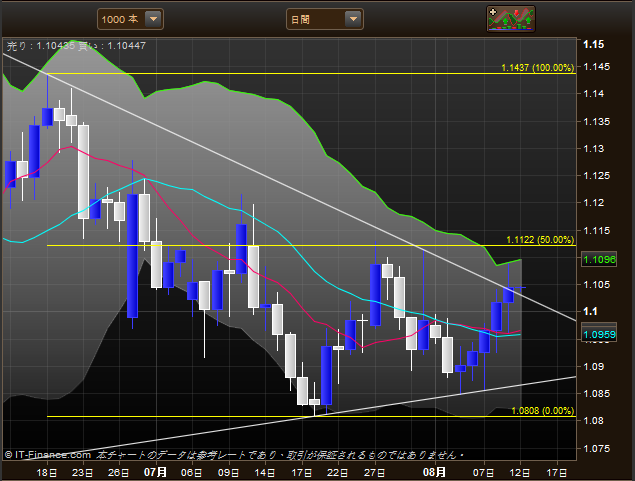Click the 1.125 price axis label
This screenshot has height=481, width=635.
pyautogui.click(x=596, y=176)
